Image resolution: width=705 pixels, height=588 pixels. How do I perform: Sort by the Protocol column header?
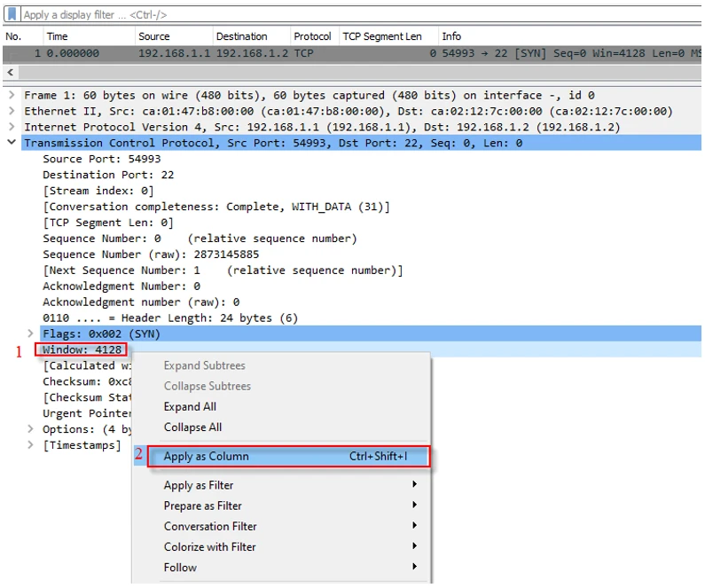(x=312, y=36)
